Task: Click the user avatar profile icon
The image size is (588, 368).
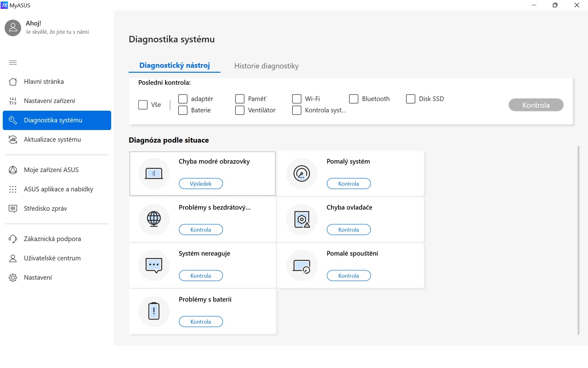Action: 13,28
